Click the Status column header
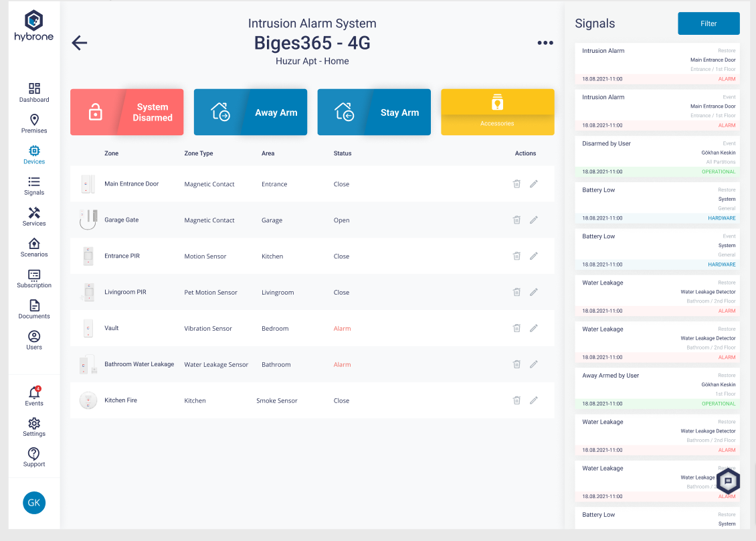The image size is (756, 541). click(x=343, y=153)
